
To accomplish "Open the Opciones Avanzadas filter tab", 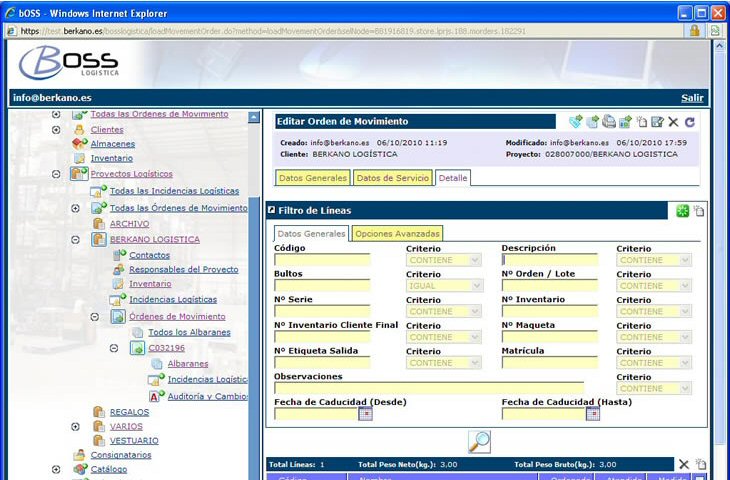I will (398, 234).
